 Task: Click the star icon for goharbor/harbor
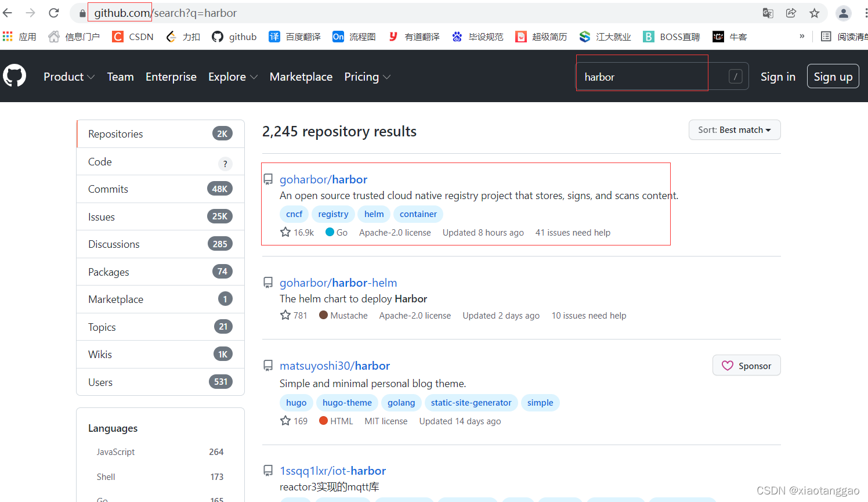pyautogui.click(x=285, y=232)
